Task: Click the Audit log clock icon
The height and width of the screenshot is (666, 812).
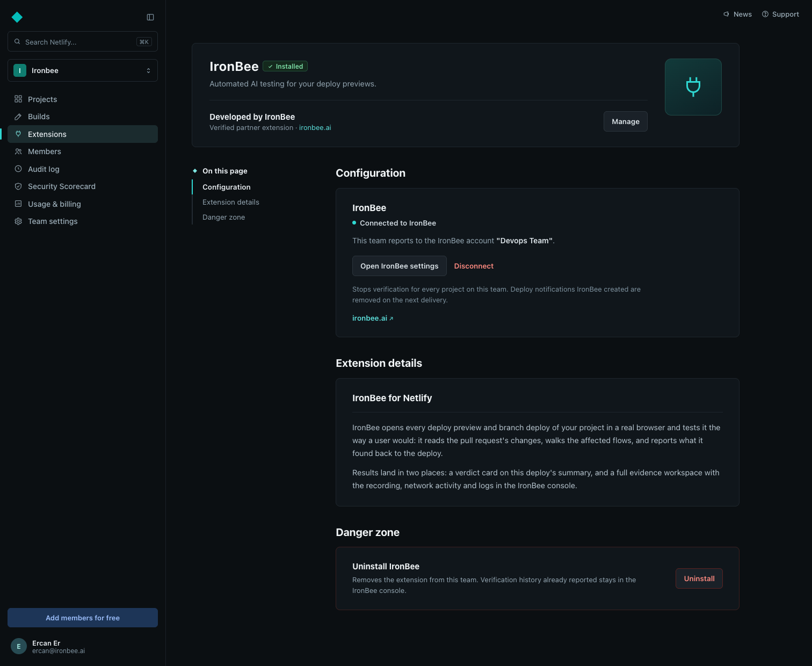Action: pos(18,169)
